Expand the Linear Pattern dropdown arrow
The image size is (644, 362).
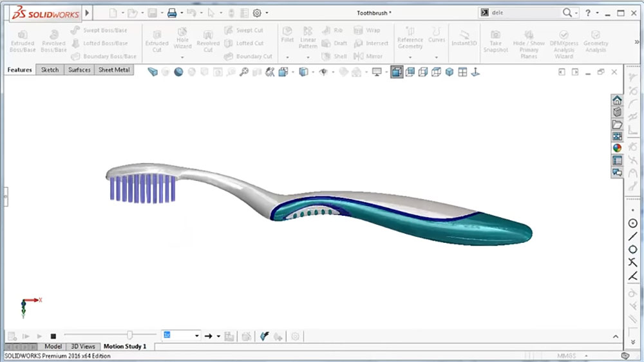(308, 57)
